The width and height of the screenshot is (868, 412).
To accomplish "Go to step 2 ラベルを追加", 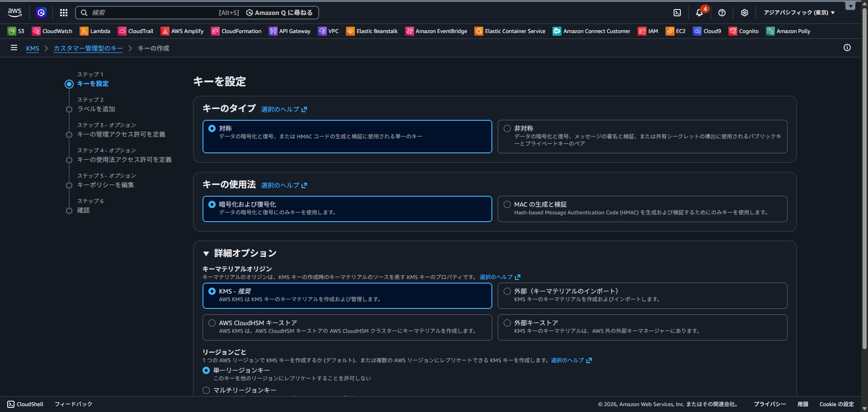I will (x=96, y=109).
